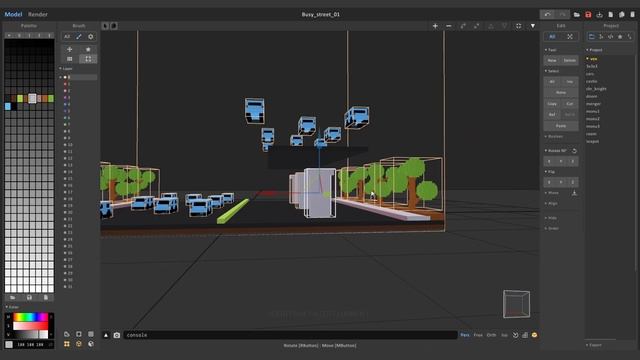Switch the camera to Free mode

(x=478, y=335)
